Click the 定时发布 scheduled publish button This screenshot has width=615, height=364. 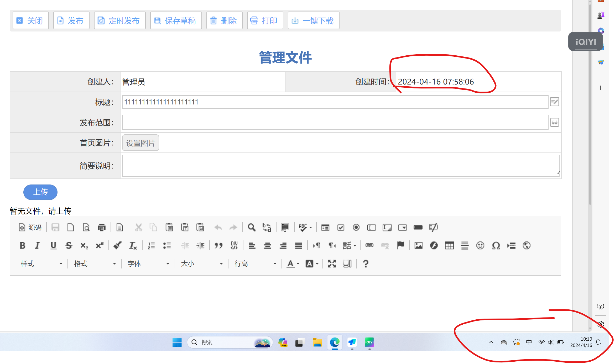click(x=120, y=20)
